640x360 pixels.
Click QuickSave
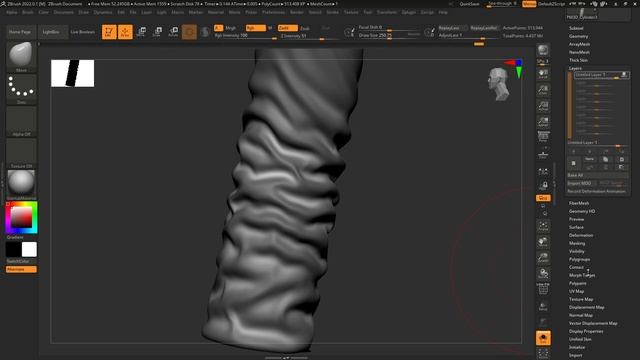point(469,4)
